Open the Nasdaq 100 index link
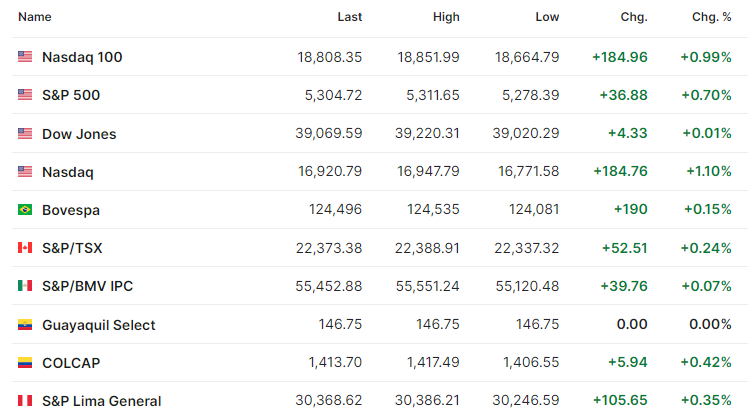 82,57
